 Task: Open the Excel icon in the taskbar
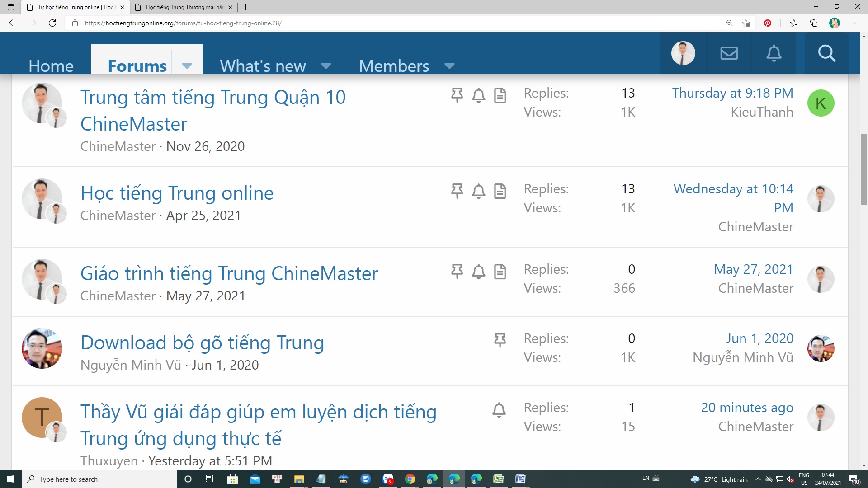click(498, 479)
